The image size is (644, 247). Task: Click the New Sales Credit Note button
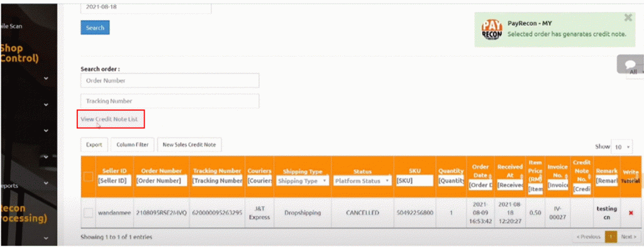pos(189,145)
